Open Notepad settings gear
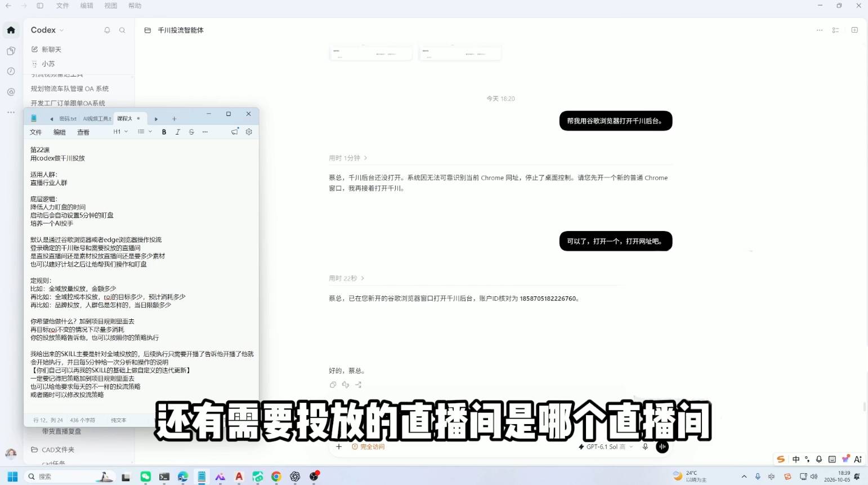868x485 pixels. tap(249, 132)
